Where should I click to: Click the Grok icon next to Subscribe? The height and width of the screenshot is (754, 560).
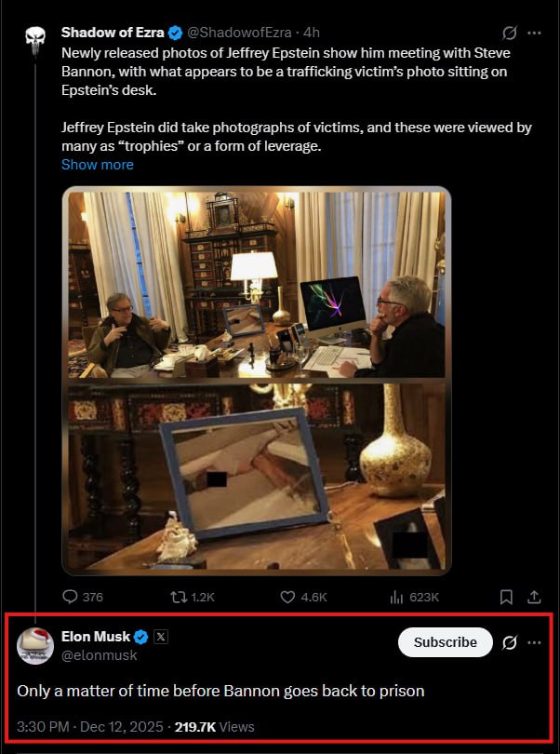point(509,642)
